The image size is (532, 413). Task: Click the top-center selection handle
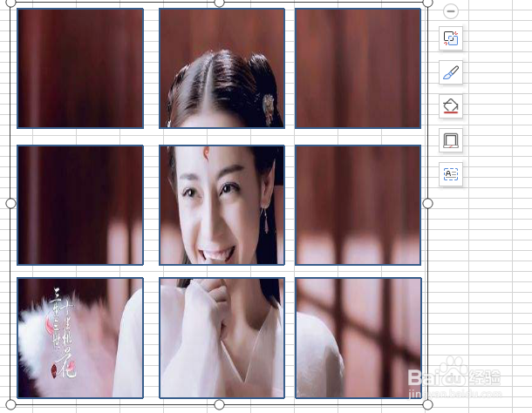point(220,3)
